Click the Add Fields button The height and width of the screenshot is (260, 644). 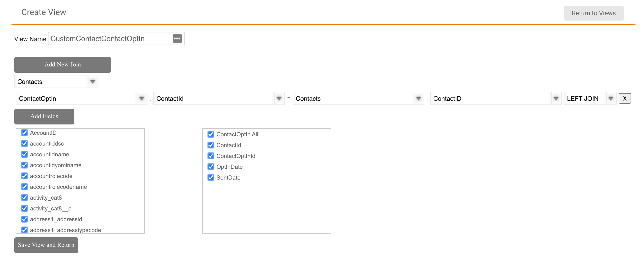[x=44, y=117]
